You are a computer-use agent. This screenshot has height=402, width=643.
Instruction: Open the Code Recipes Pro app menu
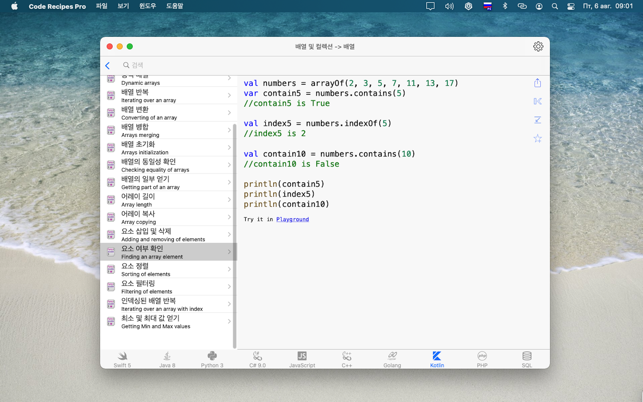click(x=57, y=6)
